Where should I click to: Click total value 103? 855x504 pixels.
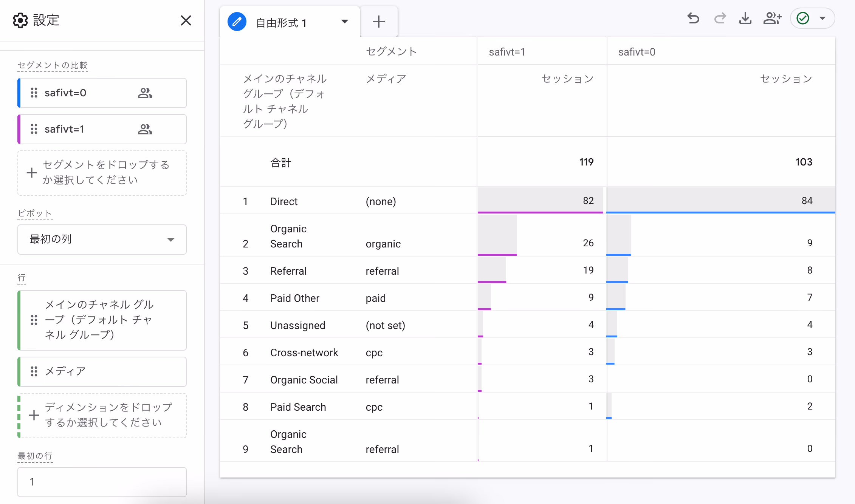point(804,162)
